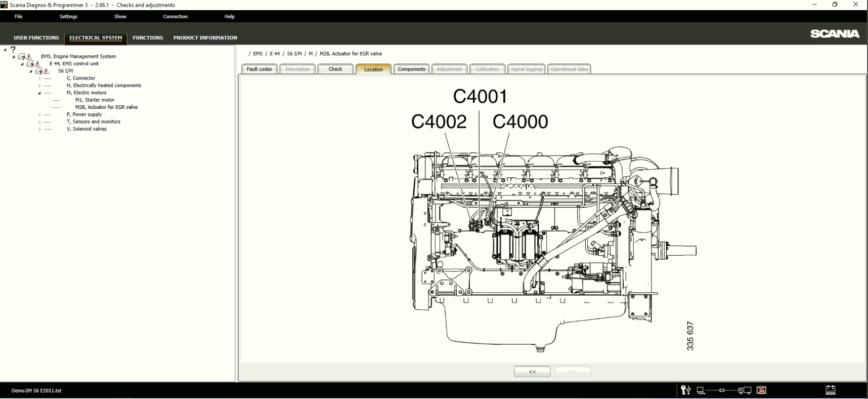Expand the V, Solenoid valves node
Image resolution: width=868 pixels, height=399 pixels.
39,129
